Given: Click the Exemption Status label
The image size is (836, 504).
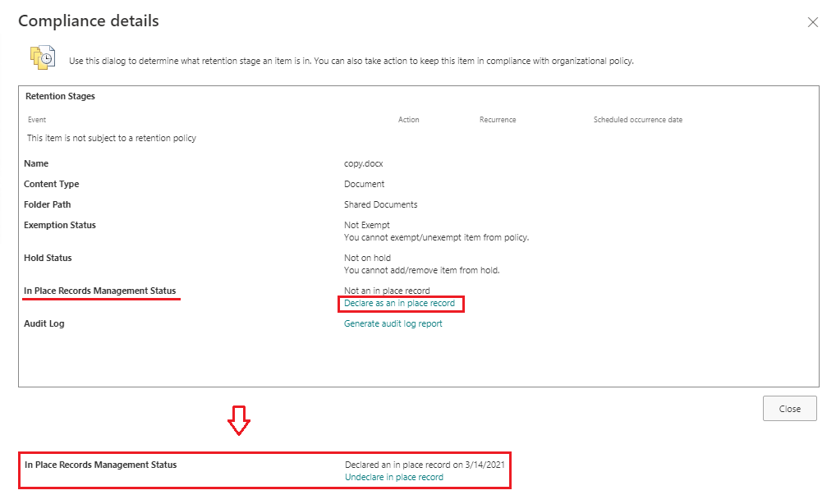Looking at the screenshot, I should [60, 225].
